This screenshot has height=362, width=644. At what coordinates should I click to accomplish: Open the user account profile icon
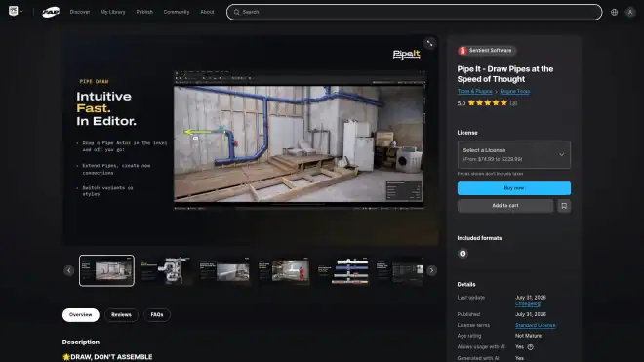pyautogui.click(x=630, y=12)
